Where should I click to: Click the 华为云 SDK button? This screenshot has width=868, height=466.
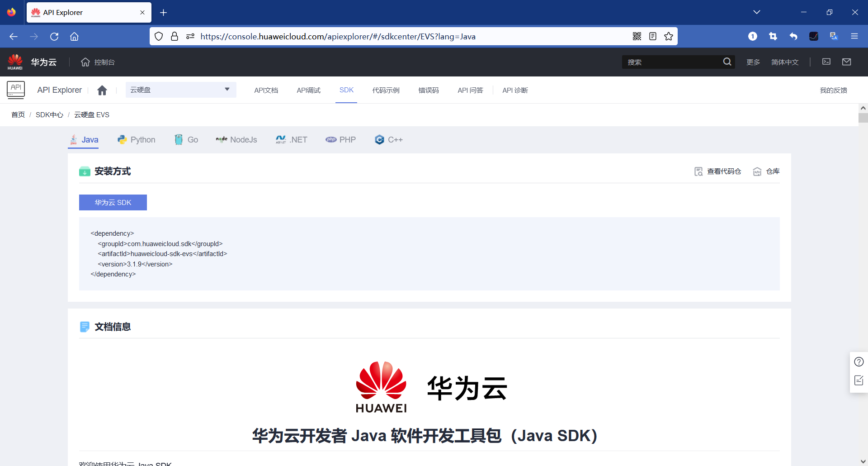click(113, 202)
